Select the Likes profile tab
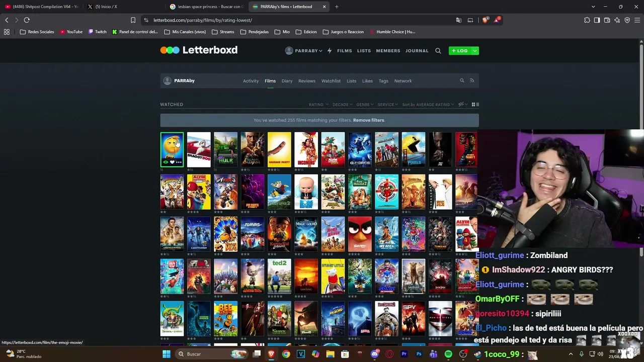The width and height of the screenshot is (644, 362). point(368,81)
